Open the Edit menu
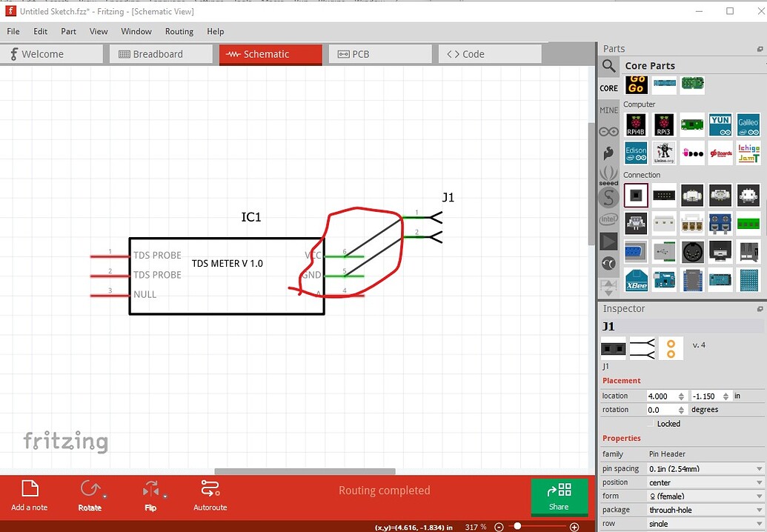Screen dimensions: 767x532 click(x=40, y=31)
